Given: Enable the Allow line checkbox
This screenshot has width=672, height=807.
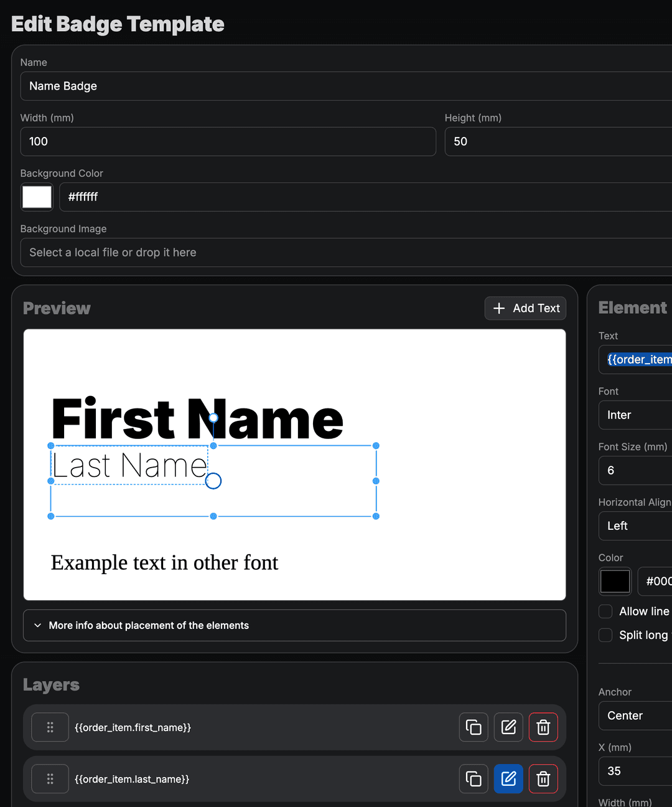Looking at the screenshot, I should [605, 611].
